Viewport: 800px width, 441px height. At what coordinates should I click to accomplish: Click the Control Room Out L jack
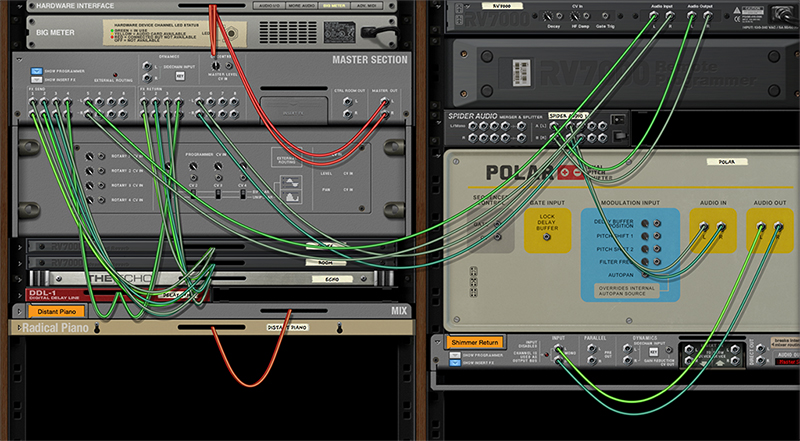tap(348, 102)
